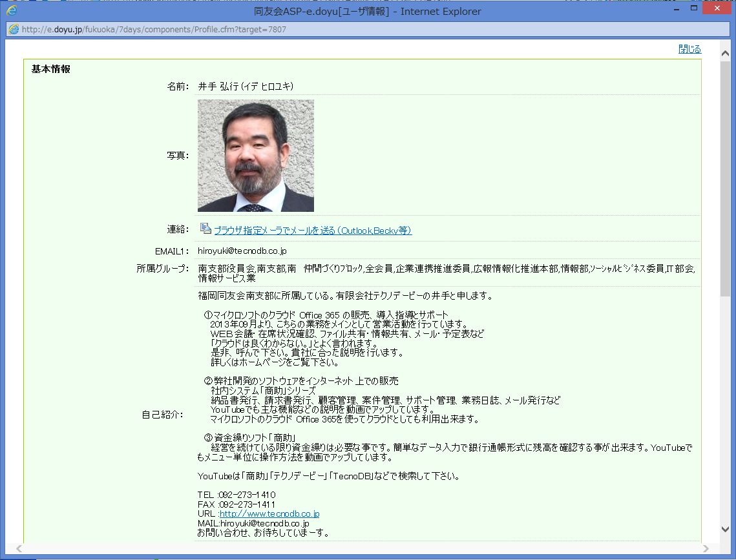The width and height of the screenshot is (736, 560).
Task: Click the 基本情報 section heading
Action: pyautogui.click(x=50, y=69)
